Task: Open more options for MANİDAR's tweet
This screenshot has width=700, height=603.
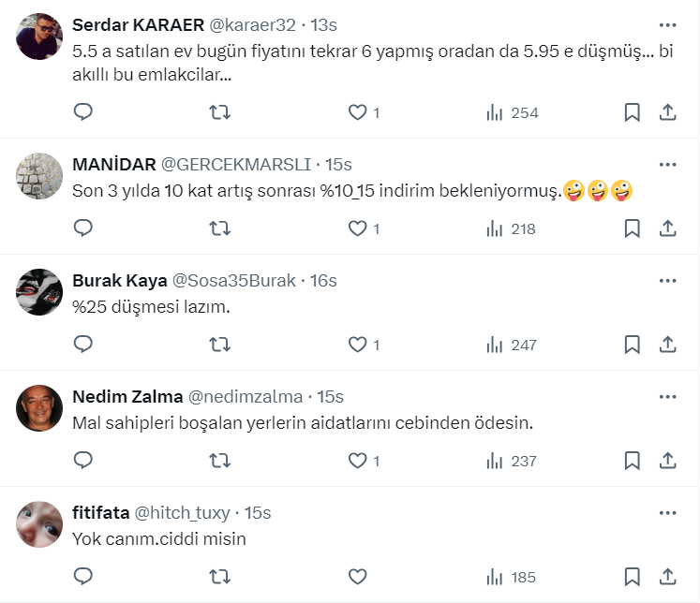Action: tap(667, 165)
